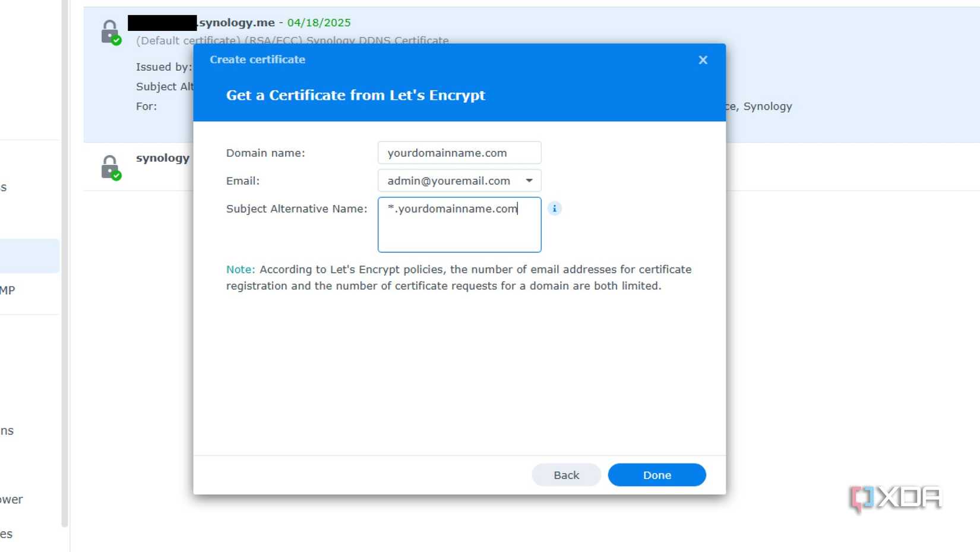This screenshot has width=980, height=552.
Task: Select the Domain name input field
Action: coord(459,153)
